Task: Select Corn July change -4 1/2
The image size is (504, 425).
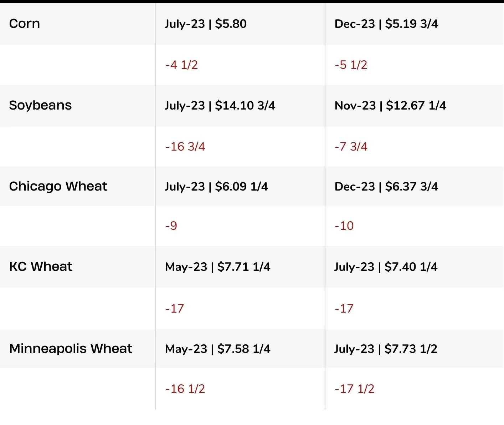Action: [x=181, y=65]
